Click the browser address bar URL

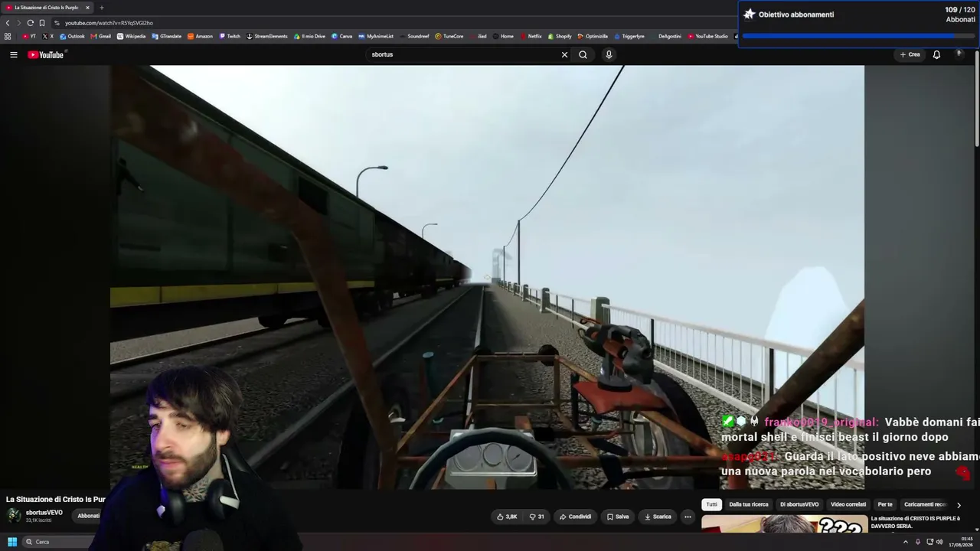pyautogui.click(x=109, y=23)
